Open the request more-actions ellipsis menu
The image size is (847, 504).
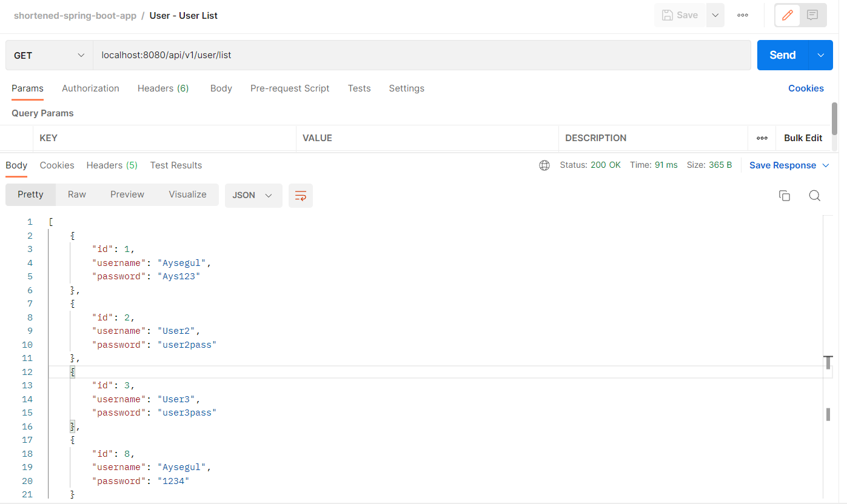tap(742, 15)
